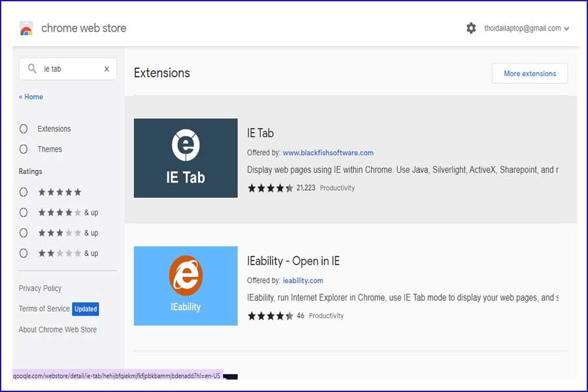Click the Extensions results heading

pyautogui.click(x=162, y=73)
